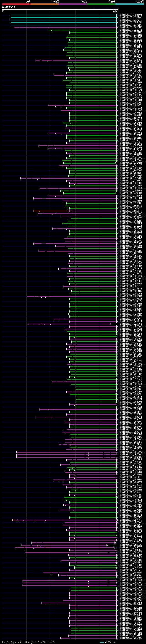Click the last hit UniRef100_Q11XQ3

coord(131,638)
